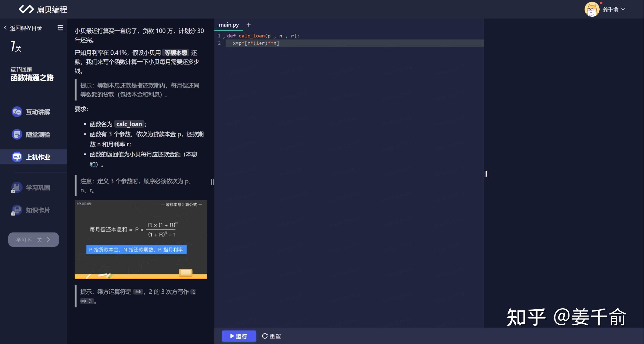Open the 互动讲解 chat icon
644x344 pixels.
[x=17, y=112]
